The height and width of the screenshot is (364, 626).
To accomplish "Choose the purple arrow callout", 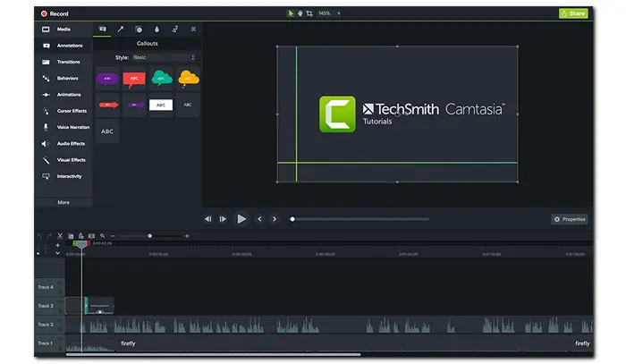I will 134,105.
